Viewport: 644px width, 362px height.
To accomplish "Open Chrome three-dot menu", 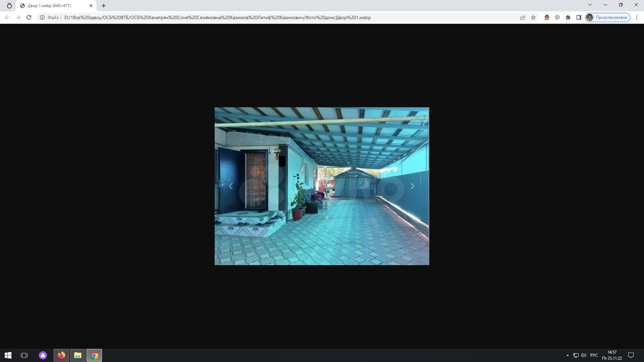I will pyautogui.click(x=637, y=17).
